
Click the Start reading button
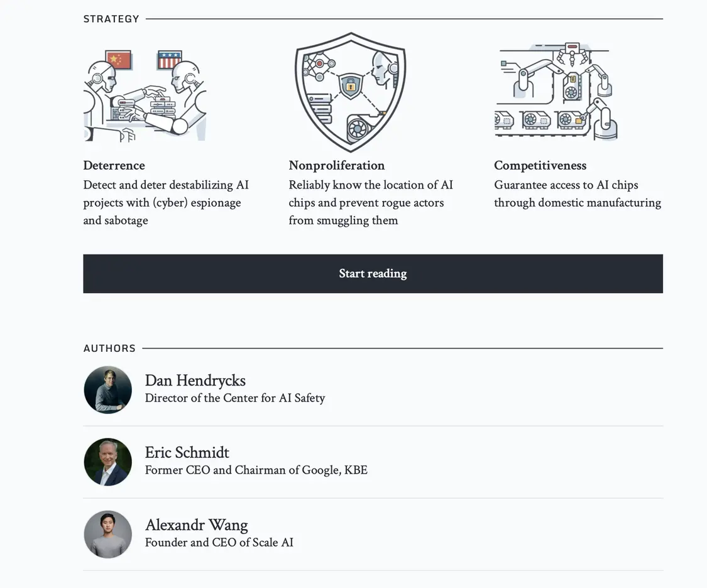click(x=373, y=273)
